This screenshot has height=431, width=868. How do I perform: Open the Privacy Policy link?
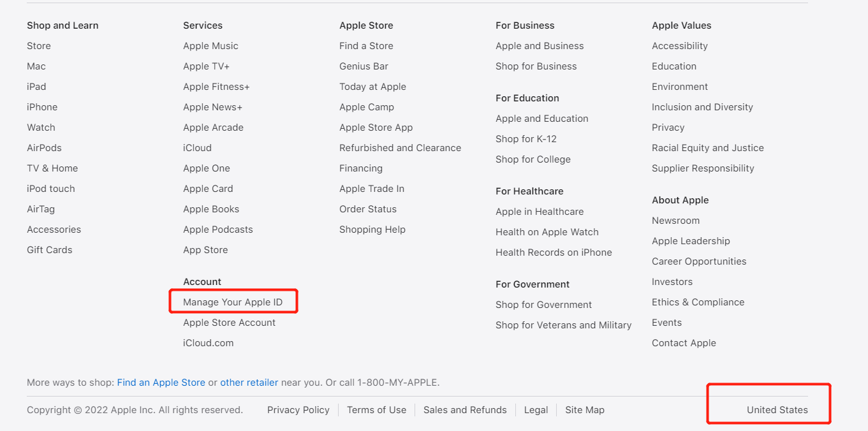[298, 410]
